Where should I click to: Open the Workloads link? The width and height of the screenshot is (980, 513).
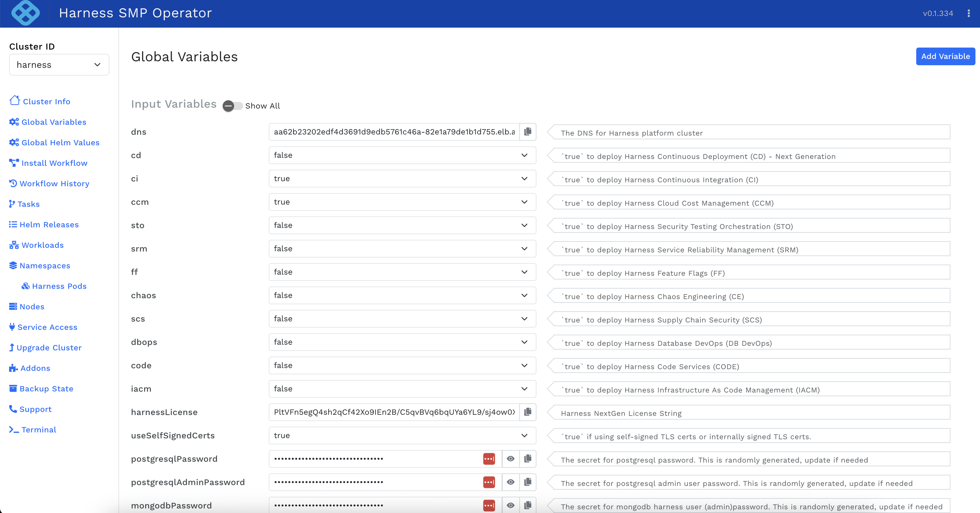(36, 245)
